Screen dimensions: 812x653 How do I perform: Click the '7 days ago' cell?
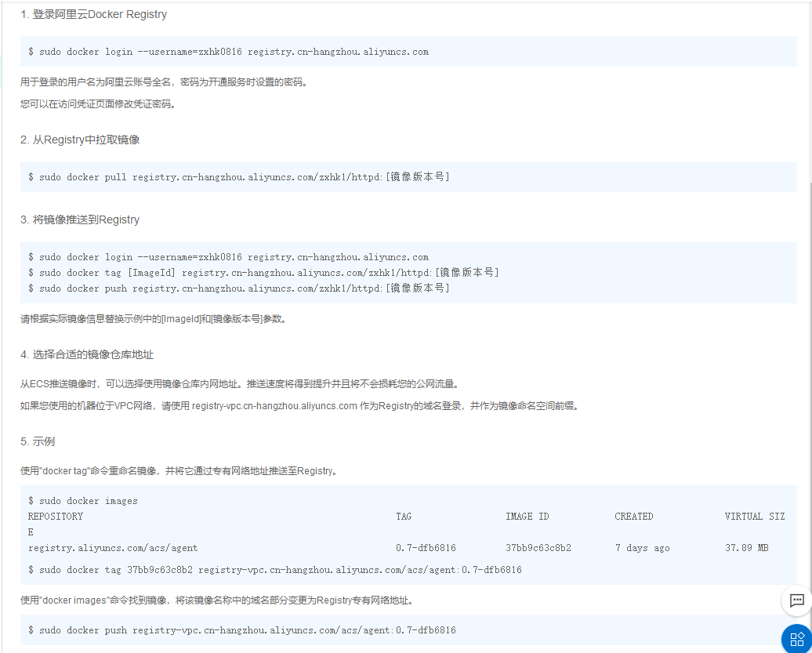[642, 548]
